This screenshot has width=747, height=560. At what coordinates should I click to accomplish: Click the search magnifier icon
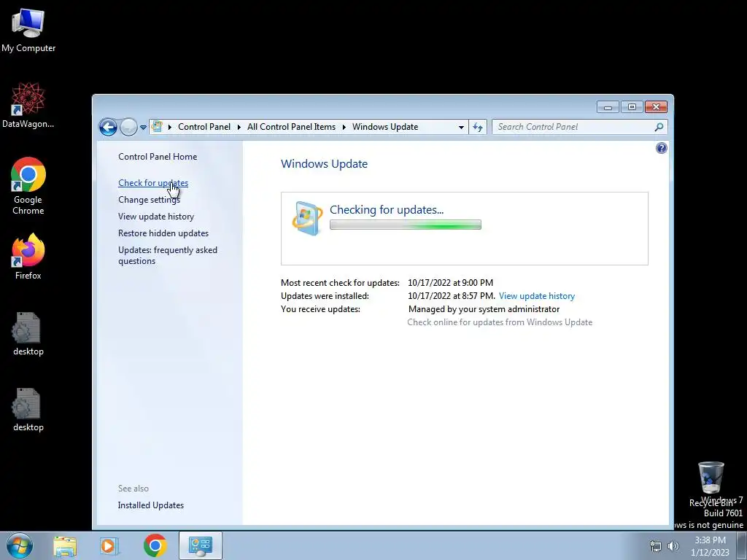click(659, 127)
